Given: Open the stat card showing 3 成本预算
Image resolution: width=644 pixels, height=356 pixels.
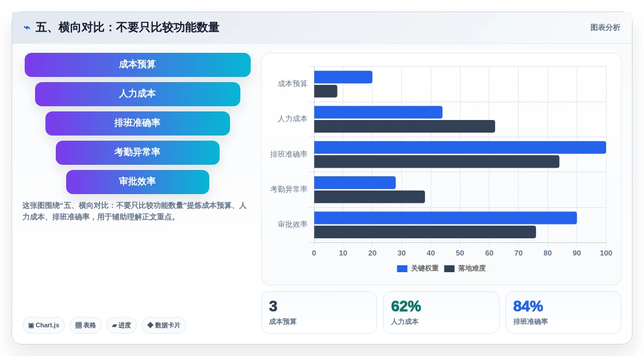Looking at the screenshot, I should tap(319, 312).
